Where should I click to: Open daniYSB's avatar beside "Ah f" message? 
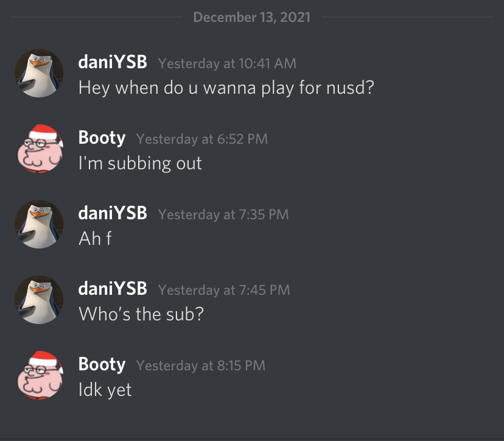point(39,224)
